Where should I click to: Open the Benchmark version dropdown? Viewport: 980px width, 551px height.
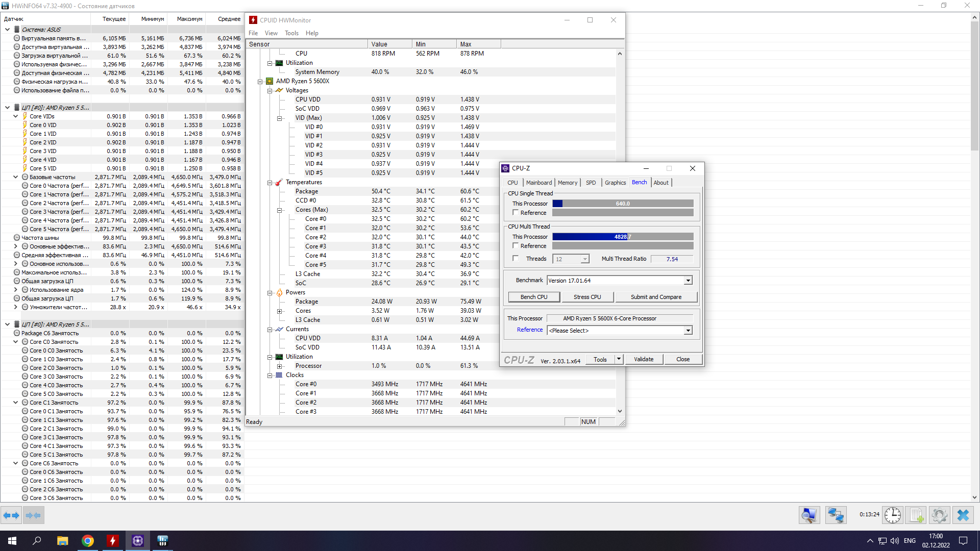[688, 281]
